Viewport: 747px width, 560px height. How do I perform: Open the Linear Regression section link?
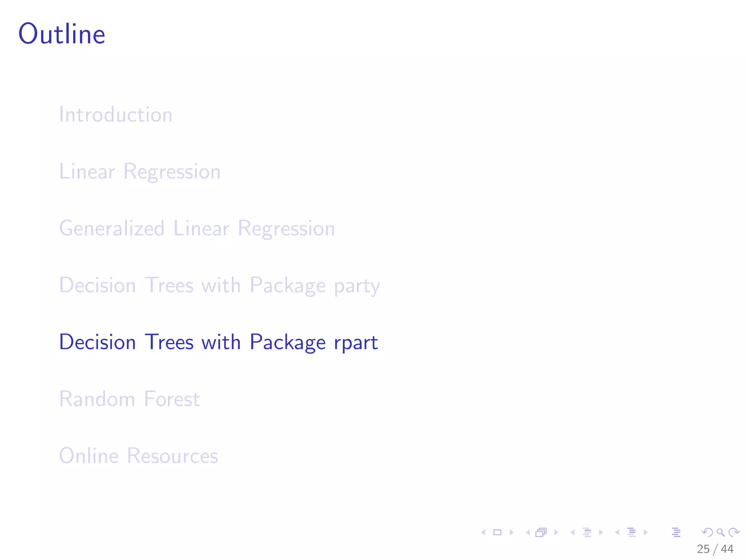(x=140, y=171)
